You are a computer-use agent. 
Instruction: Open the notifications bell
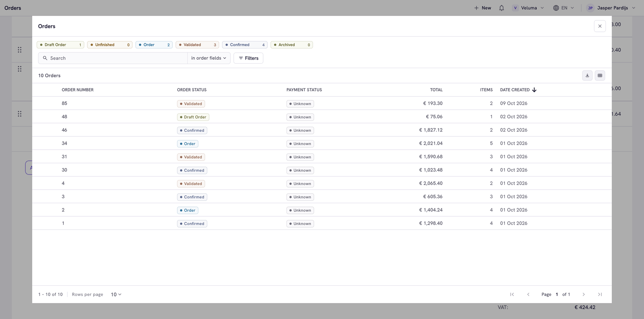tap(502, 8)
